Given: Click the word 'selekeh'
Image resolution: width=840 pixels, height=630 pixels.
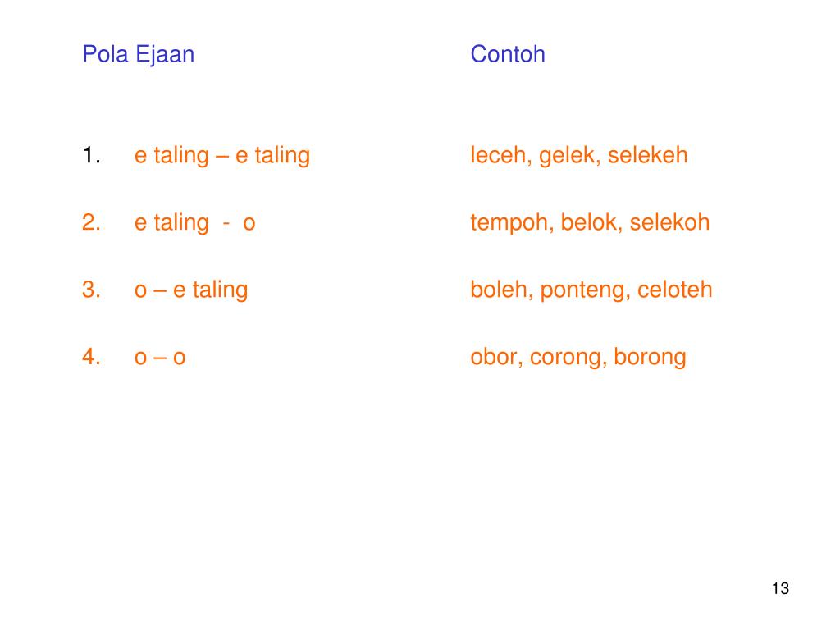Looking at the screenshot, I should pos(648,155).
